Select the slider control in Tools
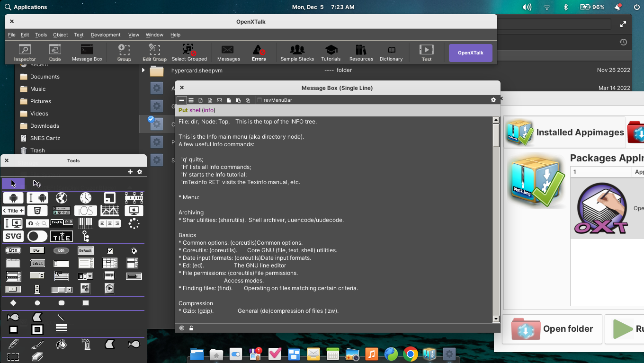644x363 pixels. [x=13, y=289]
